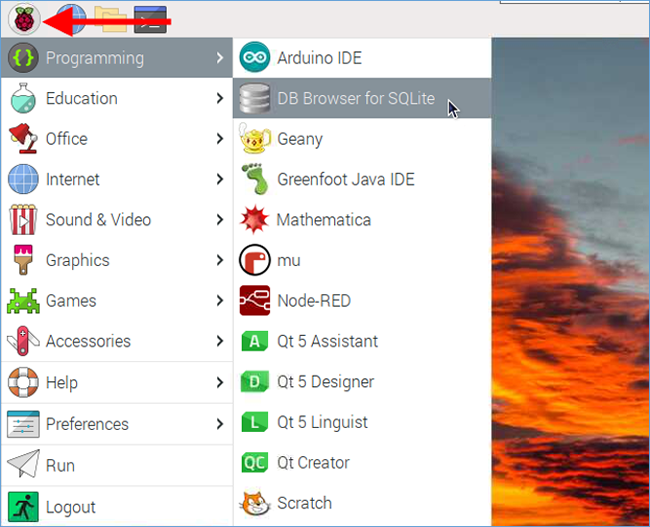The height and width of the screenshot is (527, 650).
Task: Expand the Programming submenu arrow
Action: click(220, 58)
